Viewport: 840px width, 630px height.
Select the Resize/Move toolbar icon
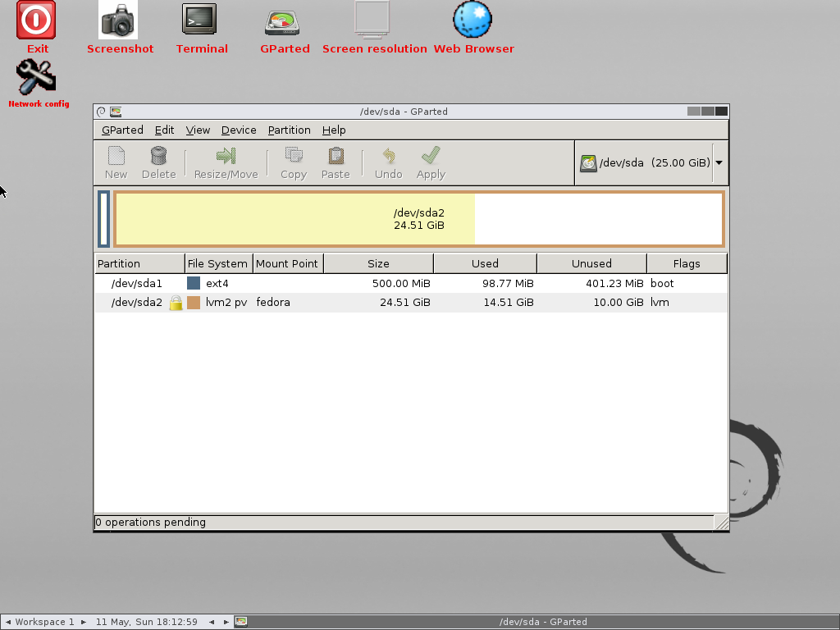pos(226,156)
